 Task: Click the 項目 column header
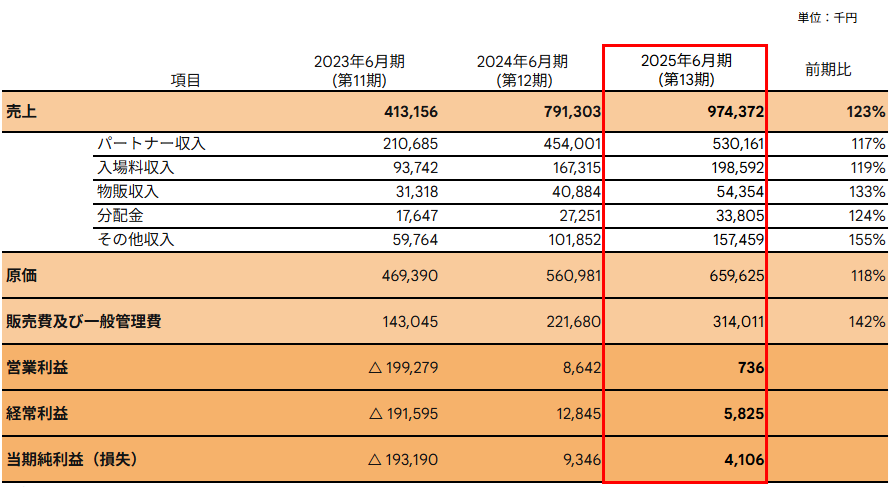tap(185, 80)
